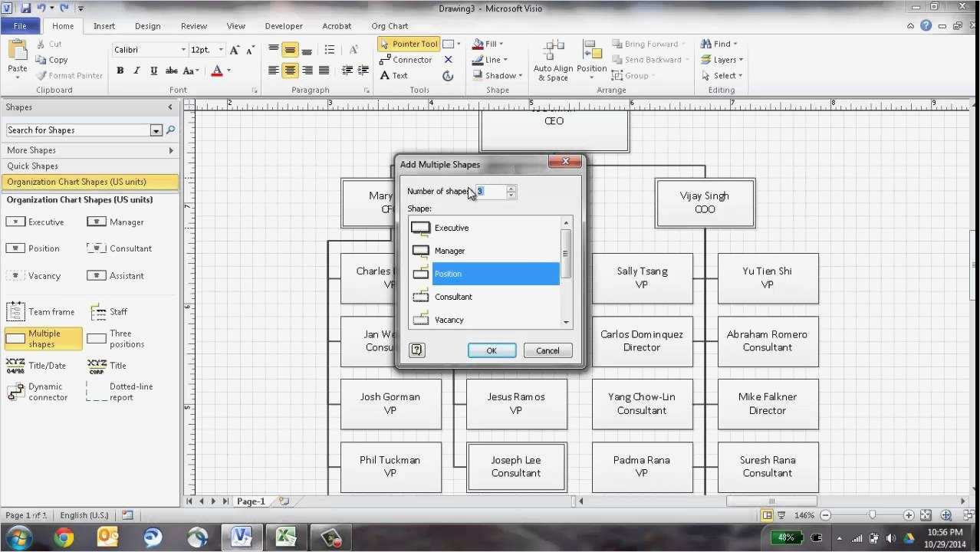This screenshot has height=552, width=980.
Task: Select Vacancy in the Shape list
Action: [485, 319]
